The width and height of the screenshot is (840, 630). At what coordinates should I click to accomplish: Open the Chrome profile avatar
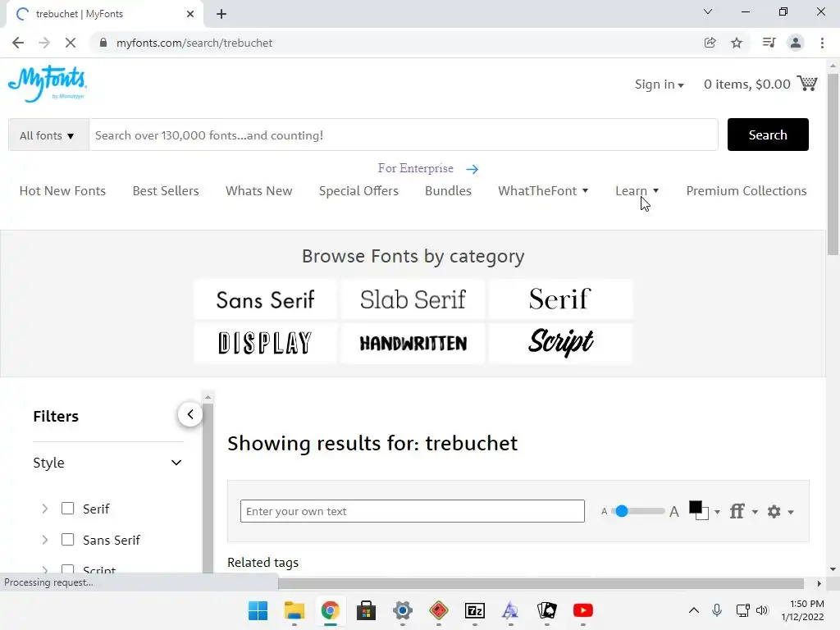point(796,43)
